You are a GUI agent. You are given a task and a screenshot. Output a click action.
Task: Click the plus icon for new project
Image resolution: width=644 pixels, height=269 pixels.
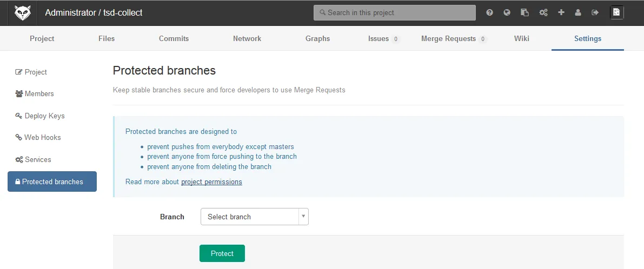[561, 13]
